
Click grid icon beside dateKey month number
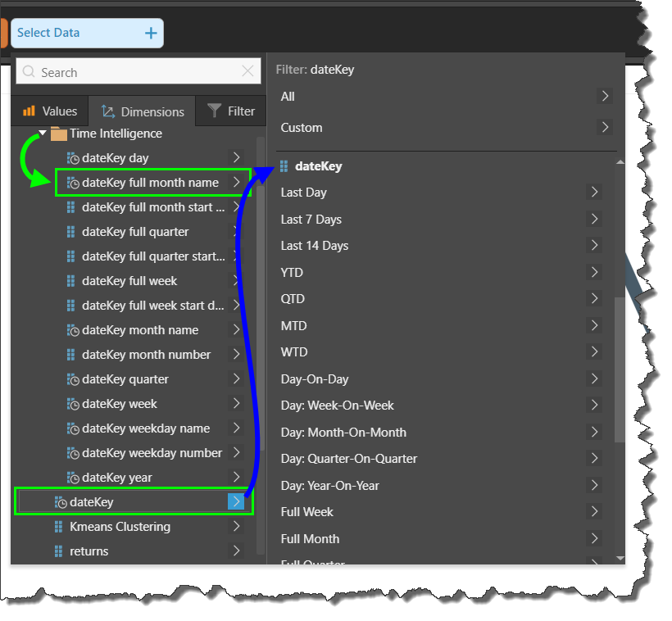pos(70,355)
